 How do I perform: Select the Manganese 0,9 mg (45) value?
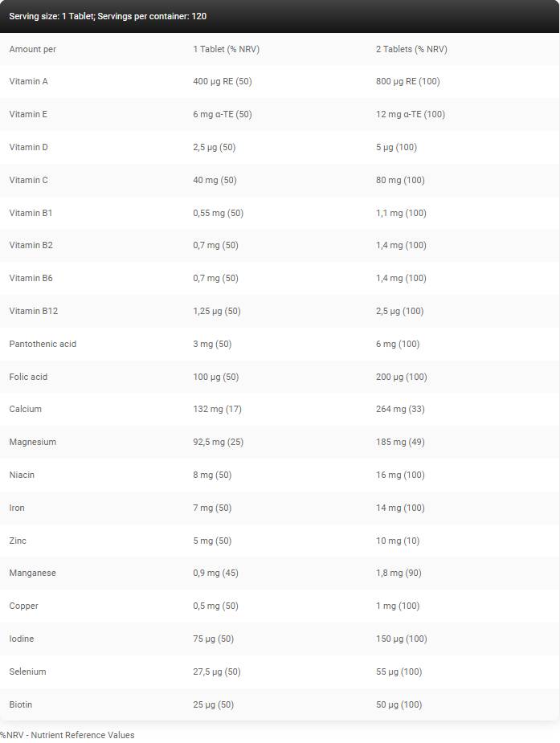(x=215, y=573)
